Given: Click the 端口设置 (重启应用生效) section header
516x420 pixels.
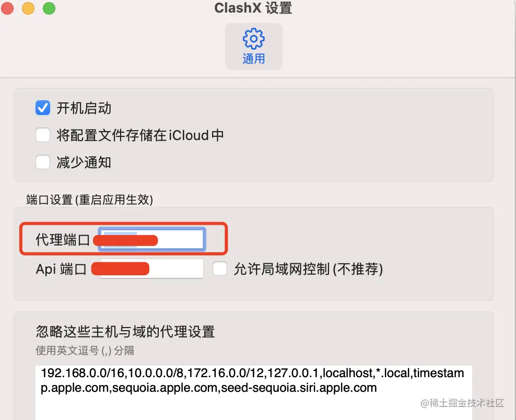Looking at the screenshot, I should click(x=89, y=200).
